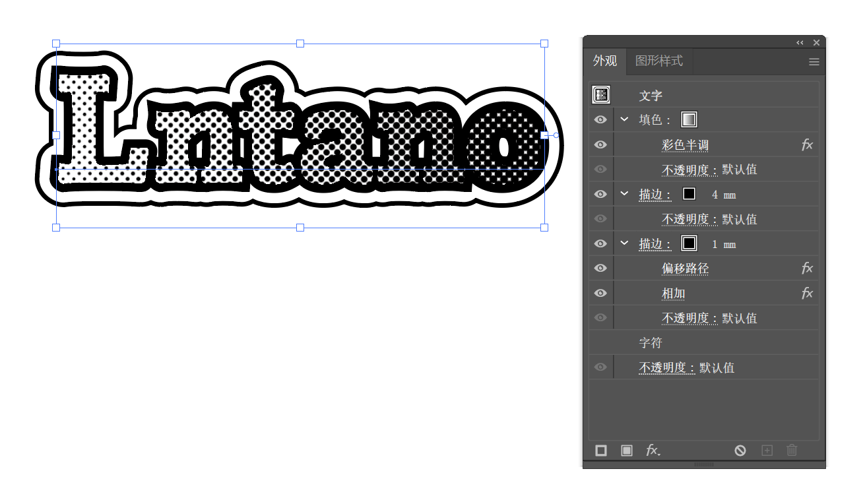
Task: Open the appearance panel menu
Action: tap(814, 62)
